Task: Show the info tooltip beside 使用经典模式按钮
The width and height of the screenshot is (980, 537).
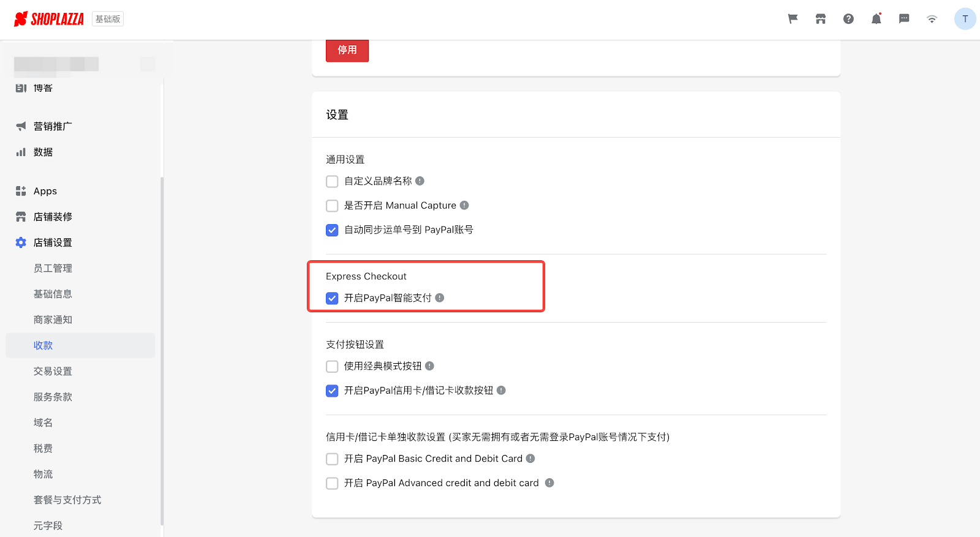Action: coord(429,366)
